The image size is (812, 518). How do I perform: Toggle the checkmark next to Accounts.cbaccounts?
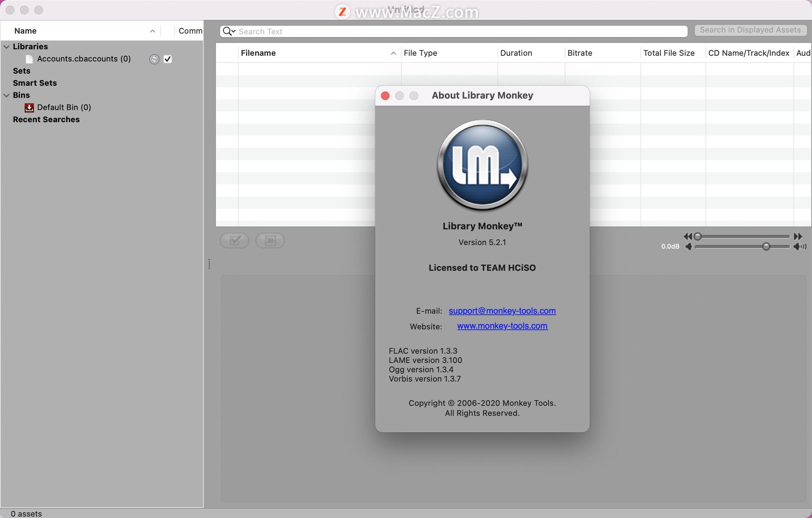pos(167,59)
